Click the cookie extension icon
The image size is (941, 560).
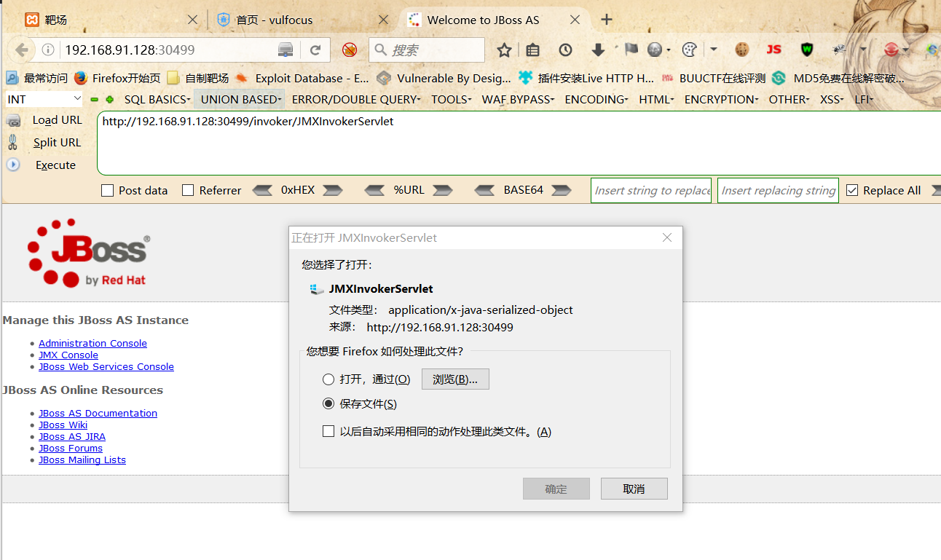741,50
